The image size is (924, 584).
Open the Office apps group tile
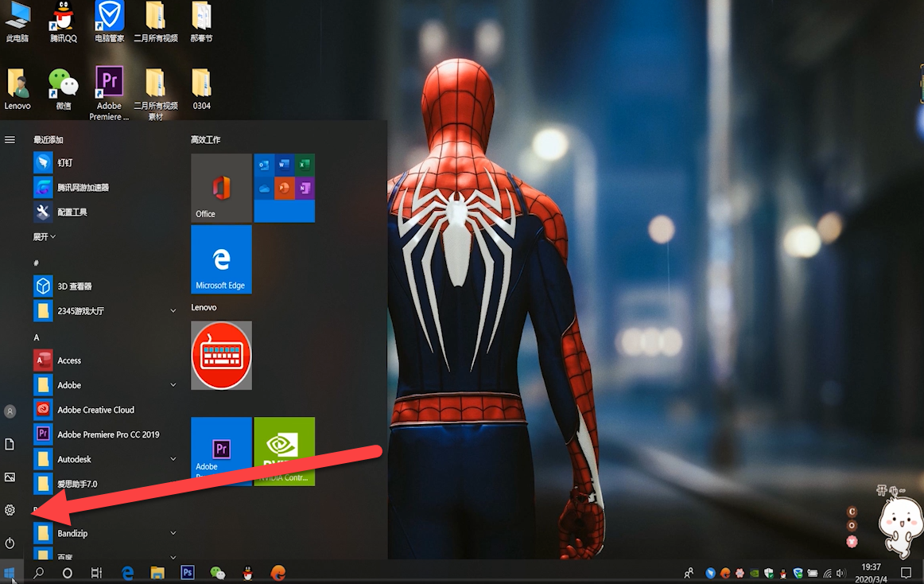pos(284,188)
